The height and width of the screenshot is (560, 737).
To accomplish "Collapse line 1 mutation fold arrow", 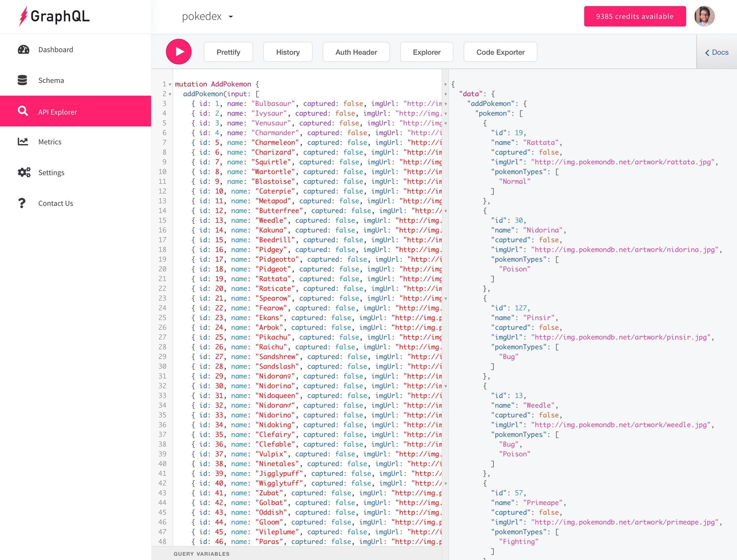I will pos(170,84).
